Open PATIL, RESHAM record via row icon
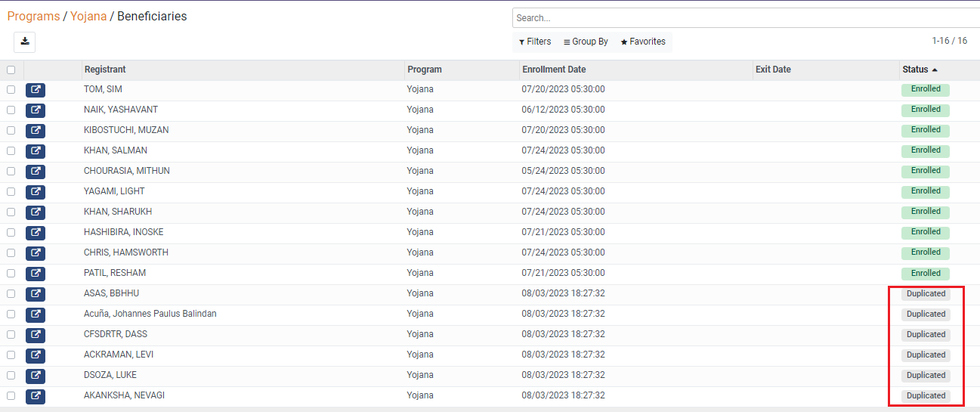980x412 pixels. (36, 274)
